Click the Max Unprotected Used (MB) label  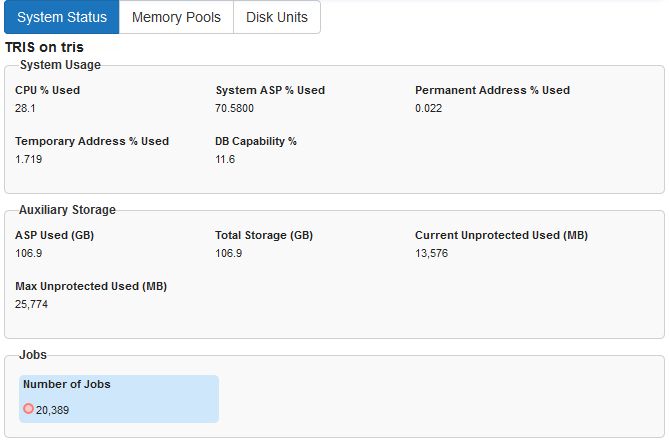tap(91, 286)
